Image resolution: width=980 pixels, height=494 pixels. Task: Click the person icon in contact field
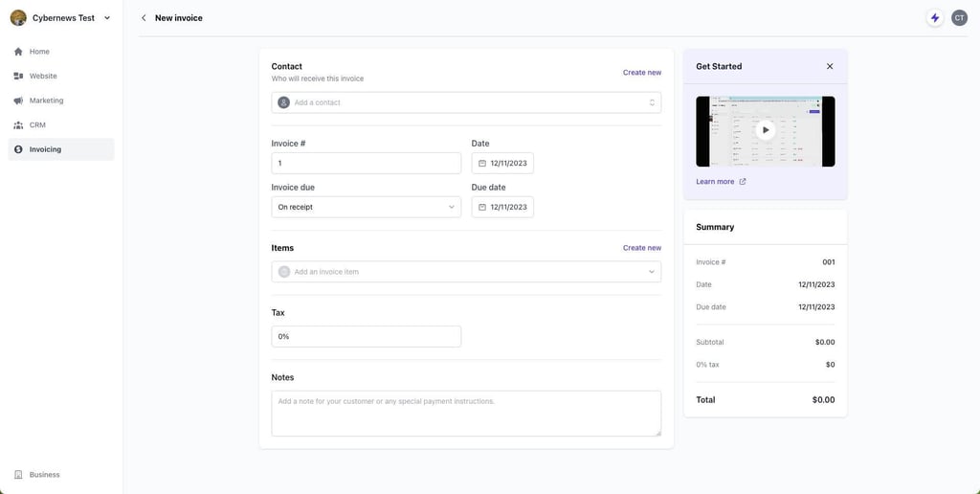tap(283, 102)
